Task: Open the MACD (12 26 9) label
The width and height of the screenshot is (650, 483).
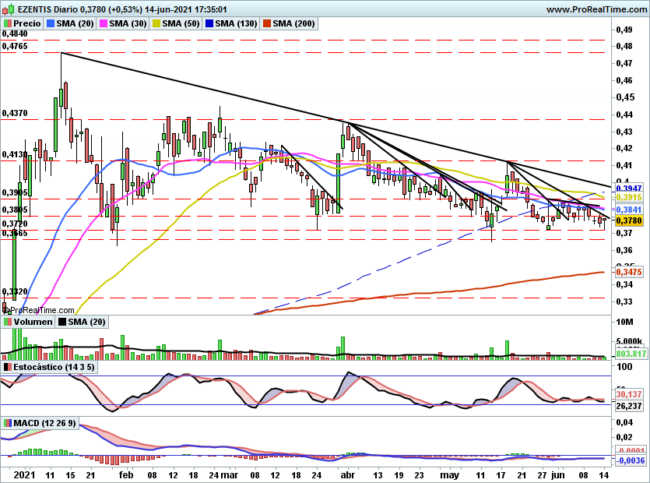Action: coord(45,423)
